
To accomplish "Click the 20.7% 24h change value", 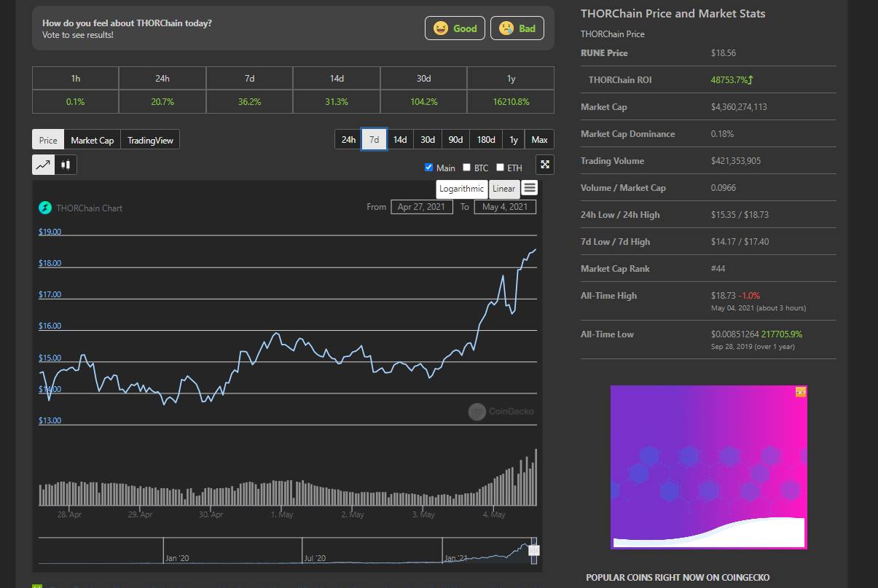I will (x=162, y=101).
